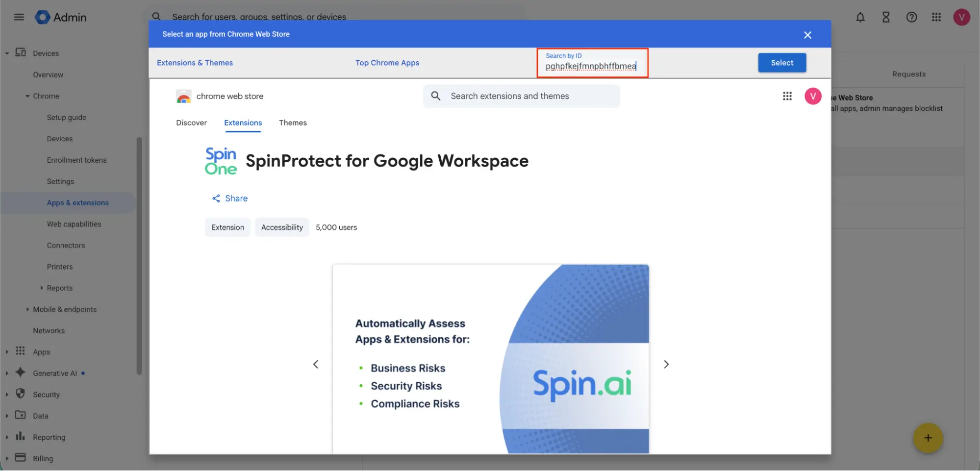Expand the Generative AI section arrow
This screenshot has height=471, width=980.
(x=7, y=373)
